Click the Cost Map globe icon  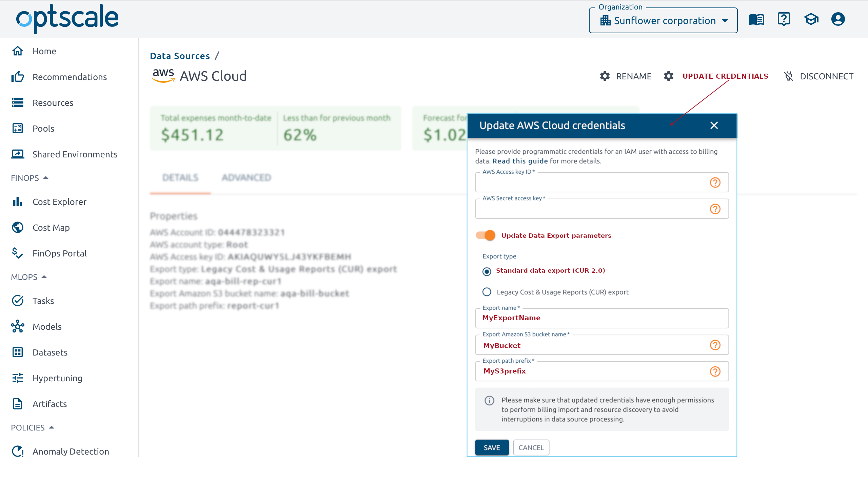click(18, 227)
